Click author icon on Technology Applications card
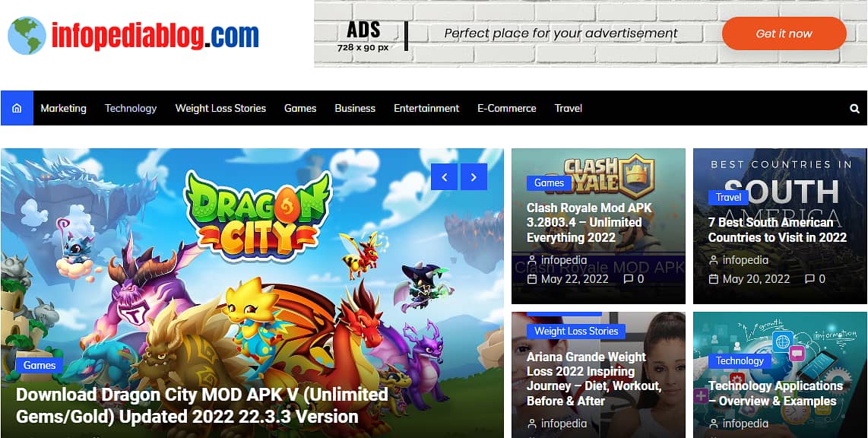The height and width of the screenshot is (438, 868). (x=714, y=424)
